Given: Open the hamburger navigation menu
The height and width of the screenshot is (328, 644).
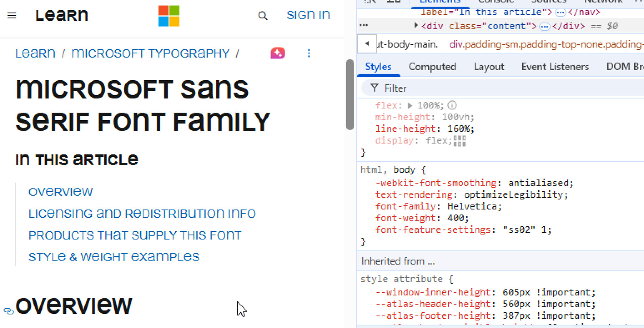Looking at the screenshot, I should [12, 16].
